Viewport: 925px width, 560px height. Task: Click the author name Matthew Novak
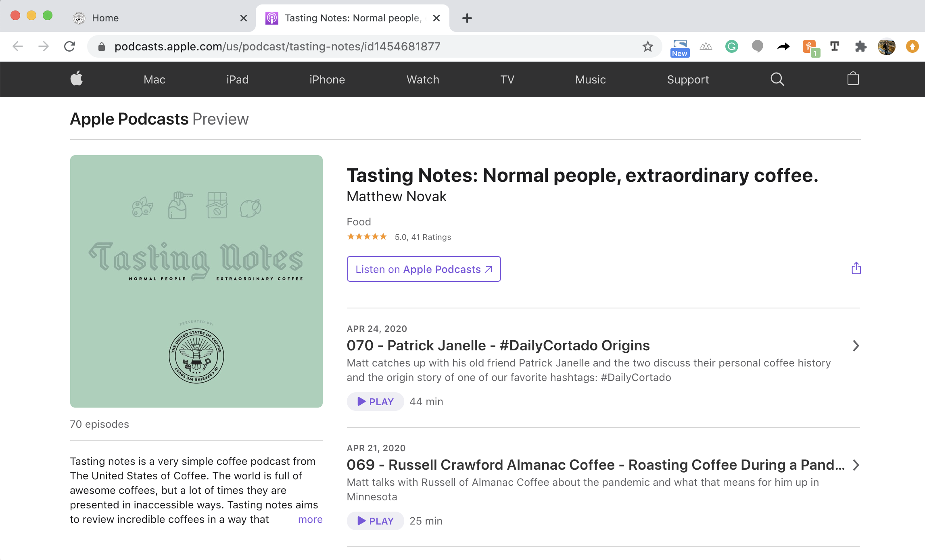[x=397, y=196]
